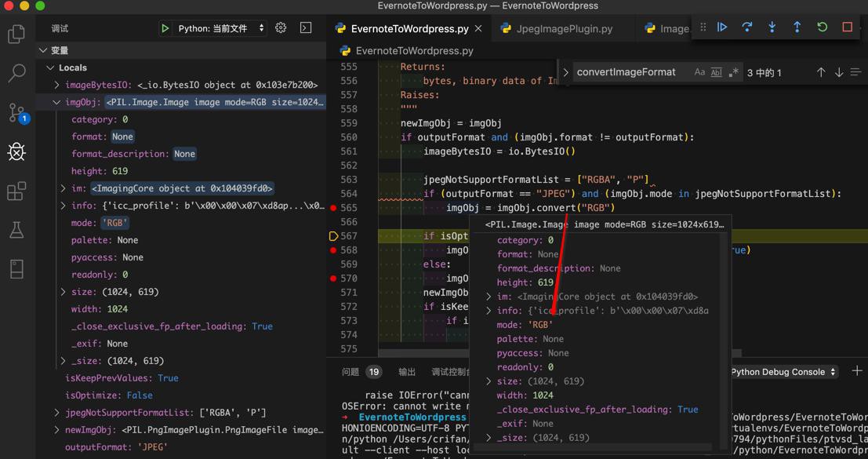The image size is (868, 459).
Task: Click editor horizontal scrollbar
Action: (560, 353)
